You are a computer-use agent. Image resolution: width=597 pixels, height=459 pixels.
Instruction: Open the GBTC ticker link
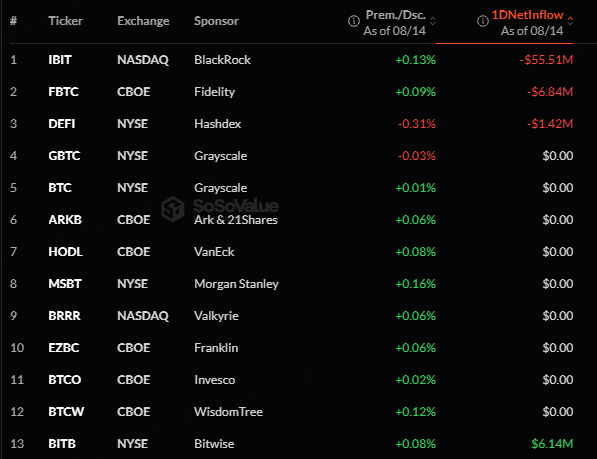click(64, 156)
